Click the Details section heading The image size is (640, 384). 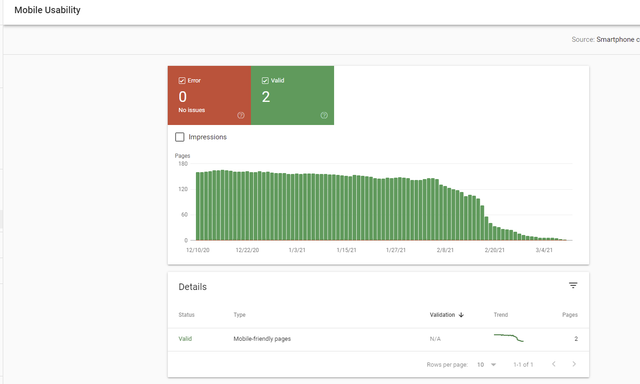(193, 287)
